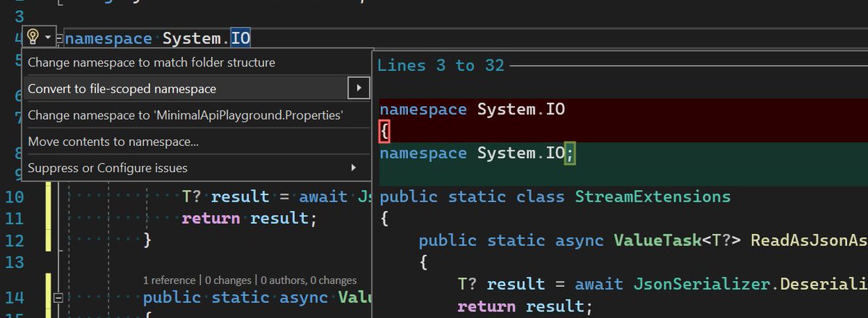Click the removed 'namespace System.IO' red line
868x318 pixels.
472,110
